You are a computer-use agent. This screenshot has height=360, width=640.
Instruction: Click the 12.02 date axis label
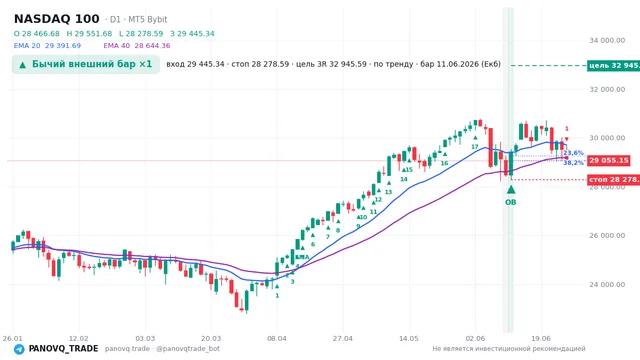pyautogui.click(x=78, y=338)
